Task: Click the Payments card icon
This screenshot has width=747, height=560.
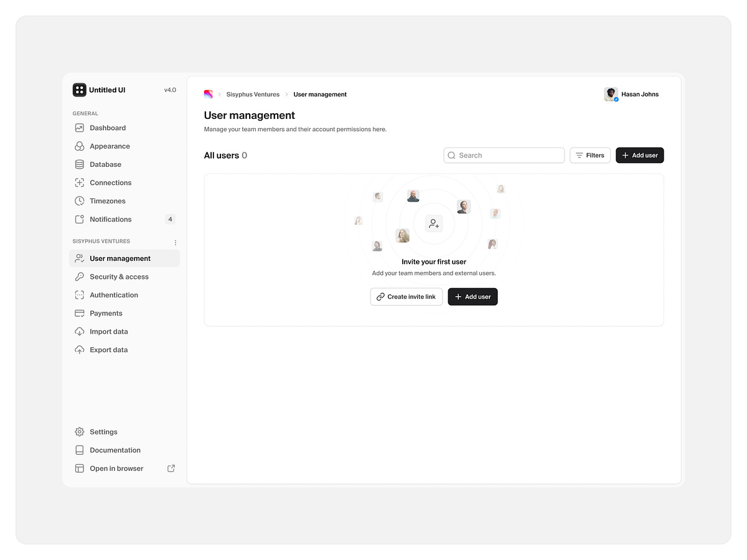Action: pos(79,313)
